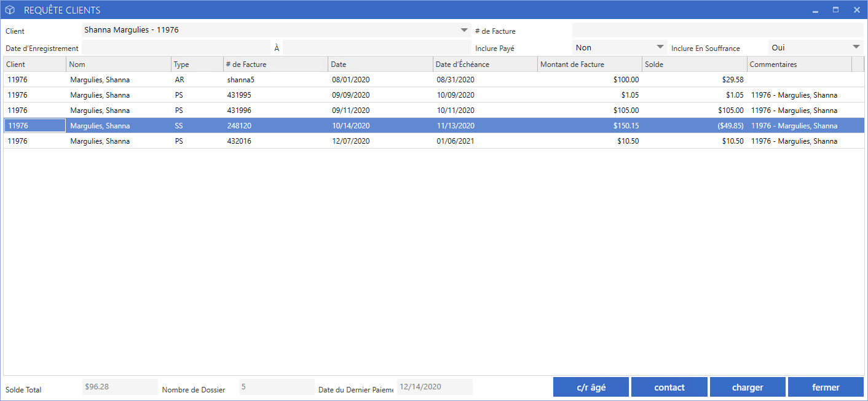Click the Nombre de Dossier field showing 5
Viewport: 868px width, 401px height.
277,387
